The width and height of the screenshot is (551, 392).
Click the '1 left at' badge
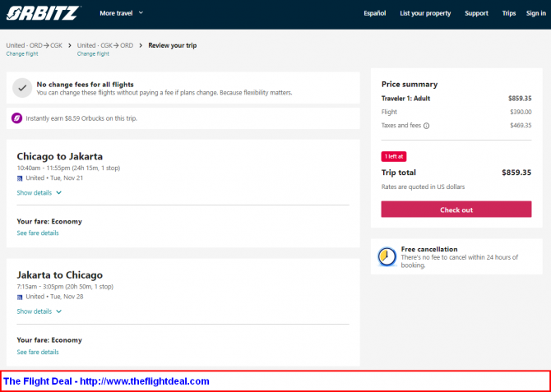(394, 157)
